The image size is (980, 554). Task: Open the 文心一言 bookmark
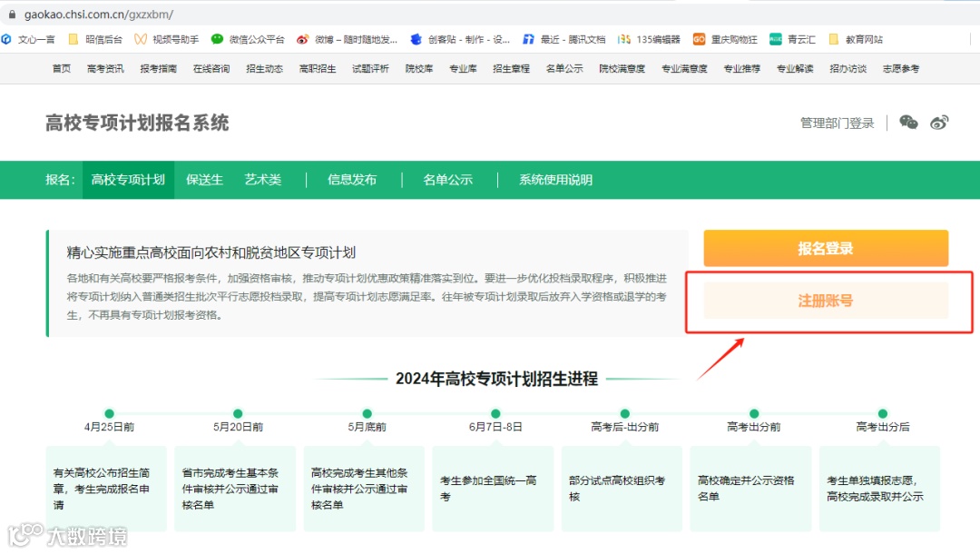[x=29, y=39]
